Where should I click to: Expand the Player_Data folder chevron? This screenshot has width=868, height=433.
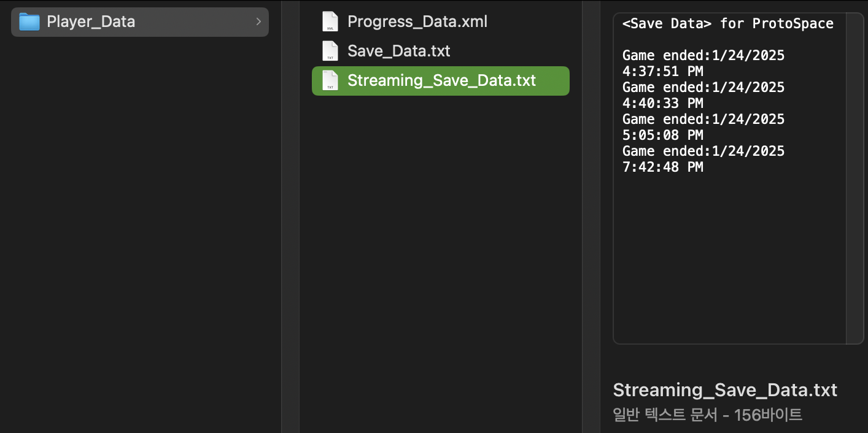point(258,22)
